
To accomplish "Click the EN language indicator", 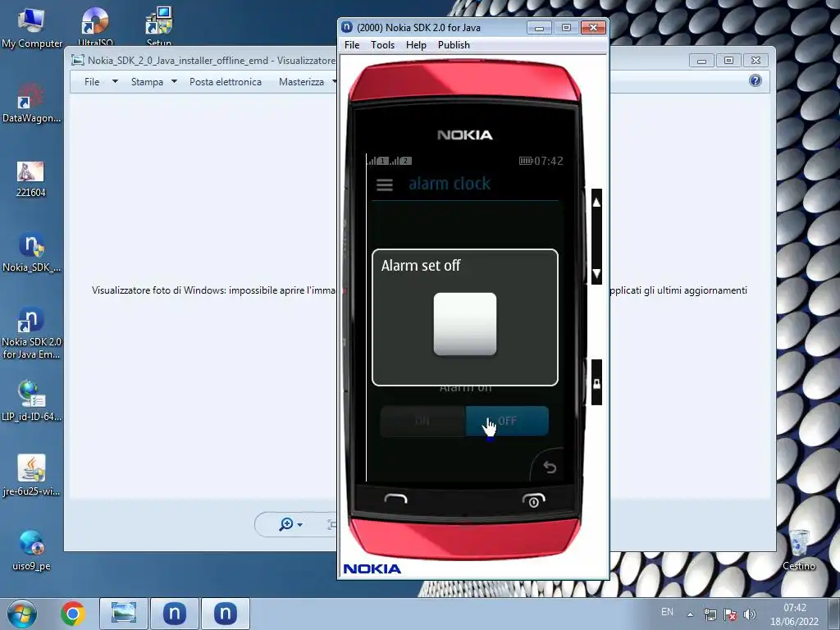I will (x=667, y=612).
